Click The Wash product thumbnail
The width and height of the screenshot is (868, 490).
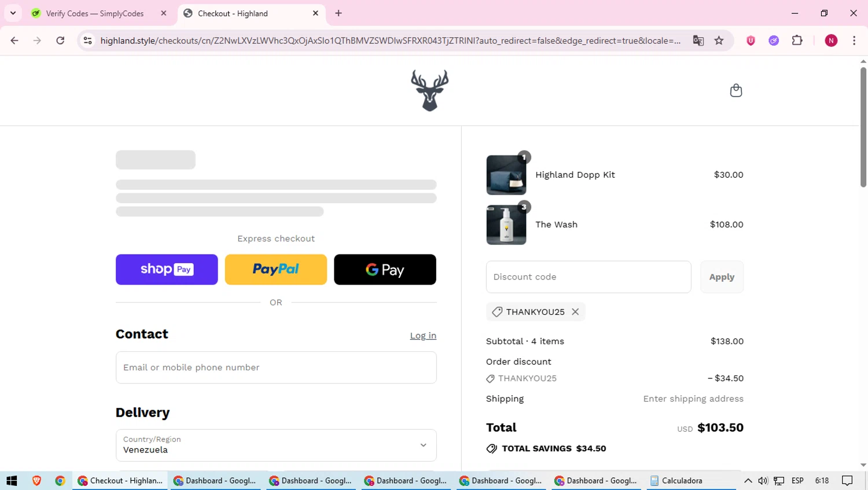pos(506,224)
